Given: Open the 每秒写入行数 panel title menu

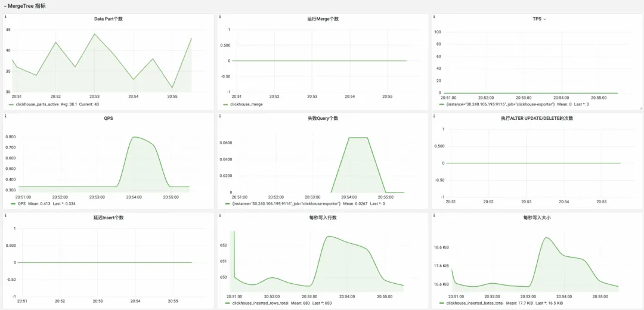Looking at the screenshot, I should click(x=323, y=218).
